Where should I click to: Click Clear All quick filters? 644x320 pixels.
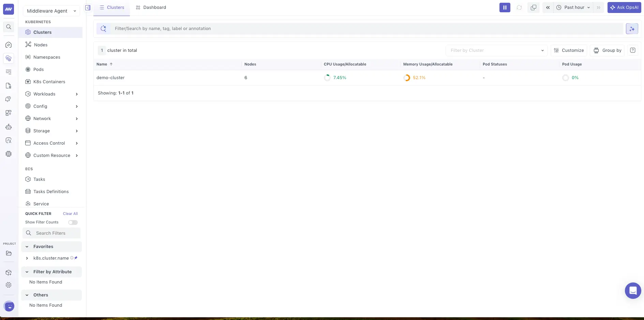click(70, 214)
